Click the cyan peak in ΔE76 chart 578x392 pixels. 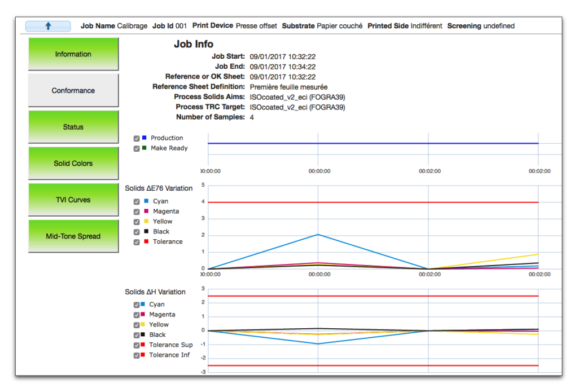point(318,234)
